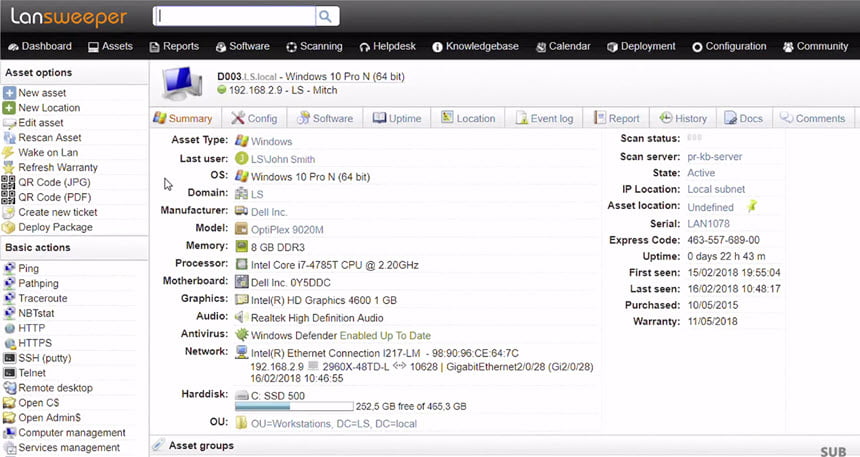860x457 pixels.
Task: Click the Computer management icon
Action: tap(9, 432)
